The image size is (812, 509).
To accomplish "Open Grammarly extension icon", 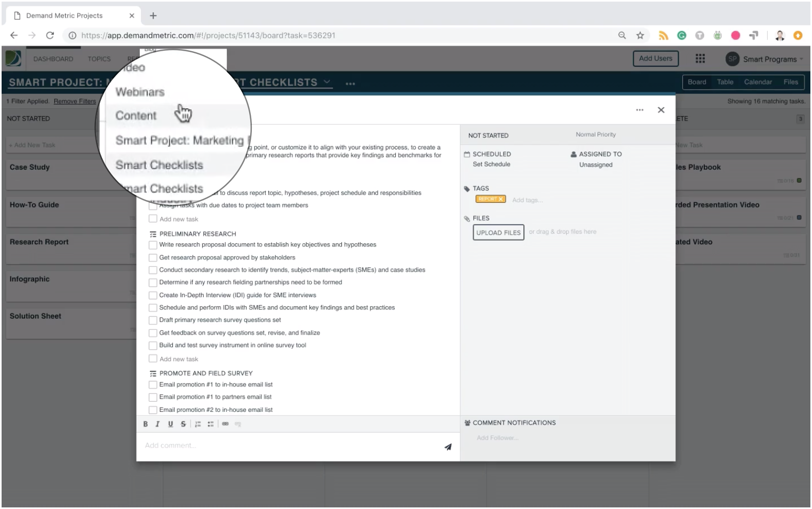I will (x=681, y=35).
